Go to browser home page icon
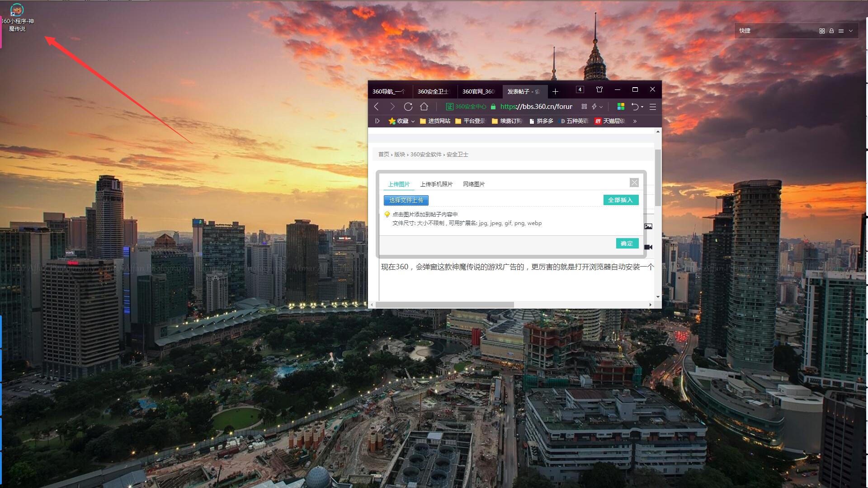The height and width of the screenshot is (488, 868). 424,107
